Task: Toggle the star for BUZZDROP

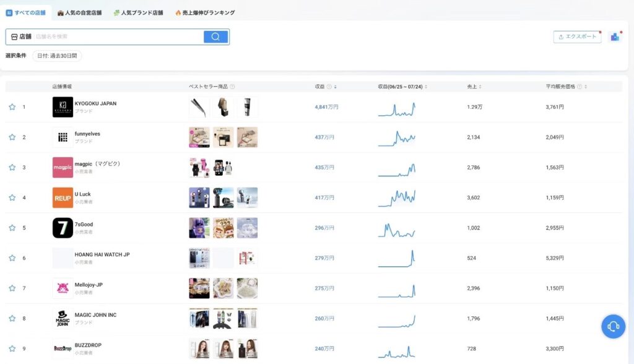Action: [x=12, y=349]
